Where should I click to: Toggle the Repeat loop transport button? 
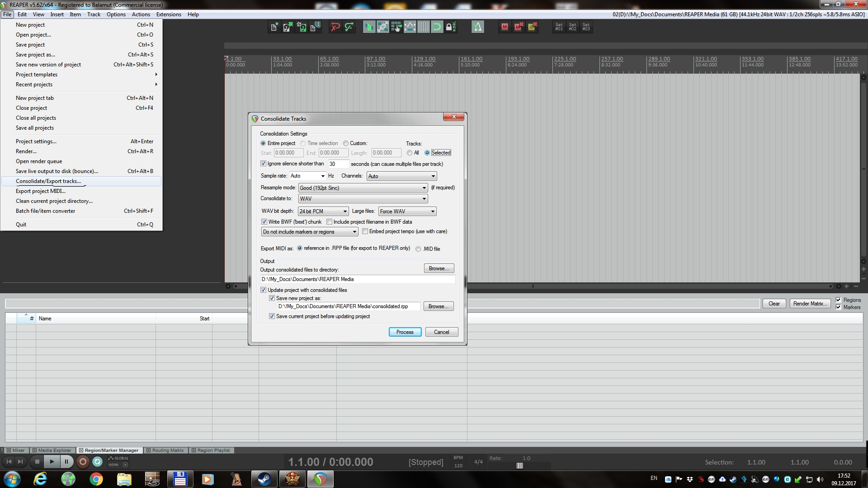(x=97, y=462)
